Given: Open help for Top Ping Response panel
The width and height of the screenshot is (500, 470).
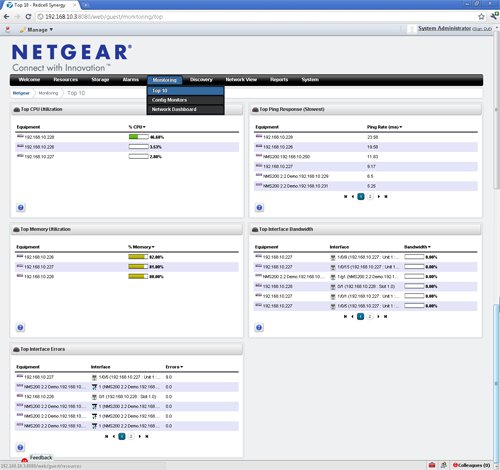Looking at the screenshot, I should tap(259, 208).
